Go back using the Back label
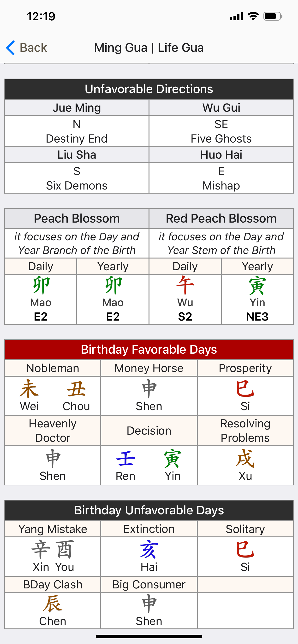Image resolution: width=298 pixels, height=644 pixels. coord(33,47)
